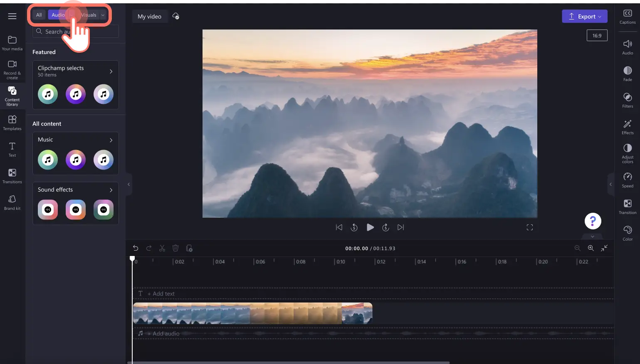Click the Export button
Image resolution: width=640 pixels, height=364 pixels.
(x=584, y=16)
